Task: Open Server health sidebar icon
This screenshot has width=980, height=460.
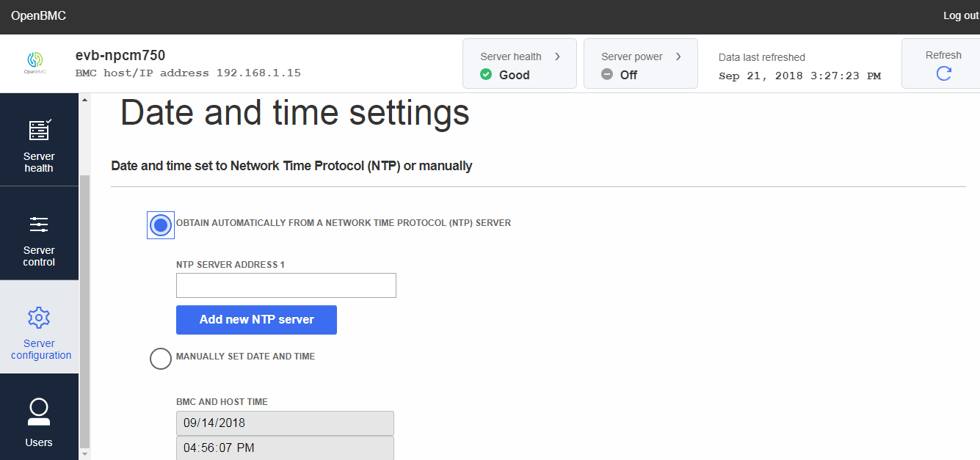Action: (39, 131)
